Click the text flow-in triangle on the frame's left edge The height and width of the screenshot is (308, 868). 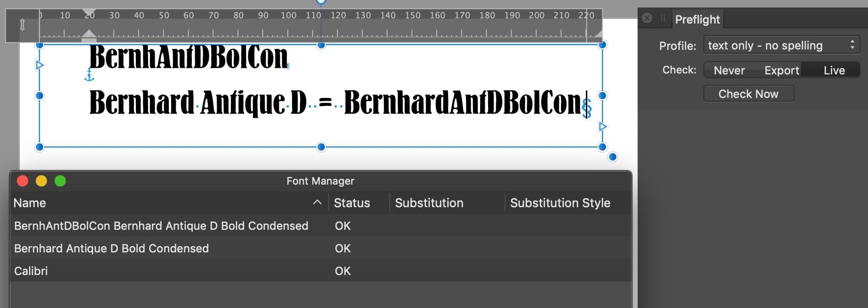tap(40, 65)
